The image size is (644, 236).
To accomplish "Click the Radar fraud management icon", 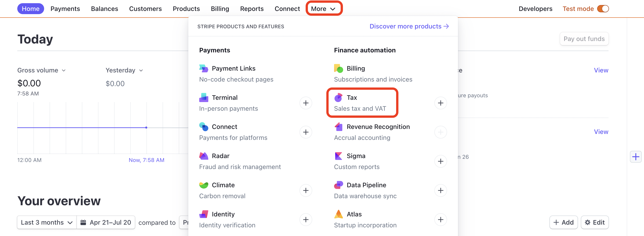I will click(204, 156).
